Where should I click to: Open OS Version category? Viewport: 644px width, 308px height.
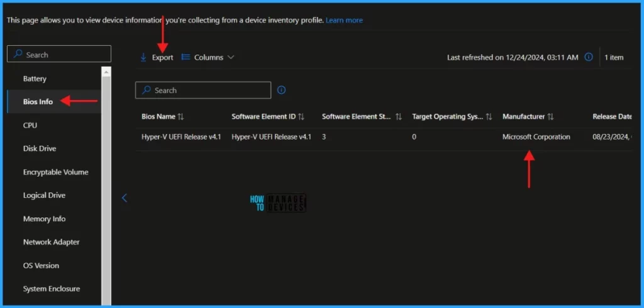click(41, 265)
